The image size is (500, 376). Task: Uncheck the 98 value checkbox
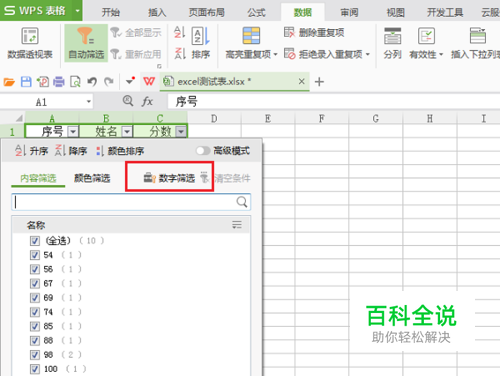pos(35,355)
